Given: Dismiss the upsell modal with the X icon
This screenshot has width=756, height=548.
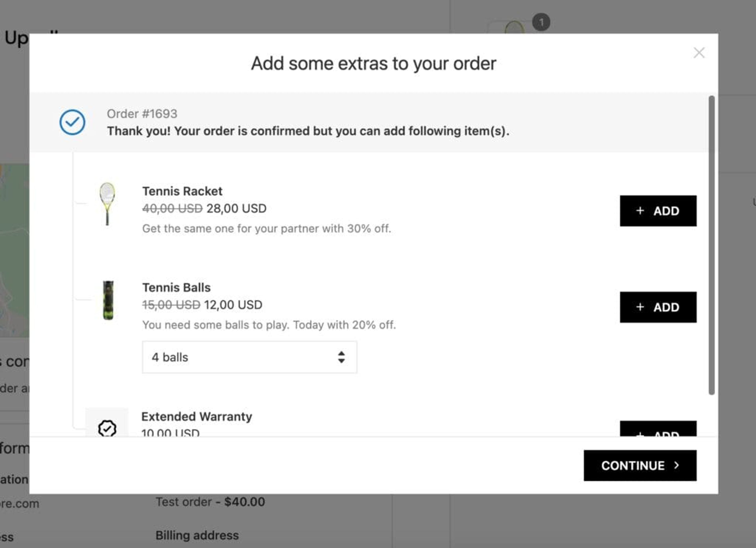Looking at the screenshot, I should (699, 53).
